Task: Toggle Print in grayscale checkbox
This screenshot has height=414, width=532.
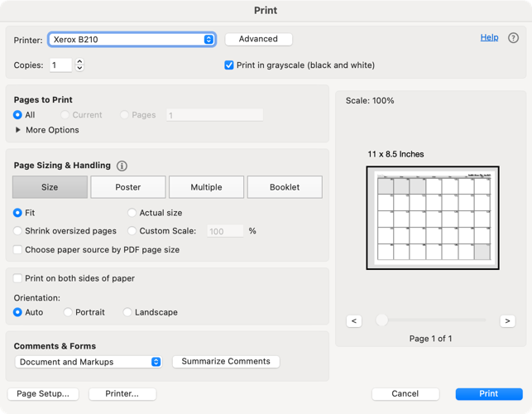Action: click(229, 65)
